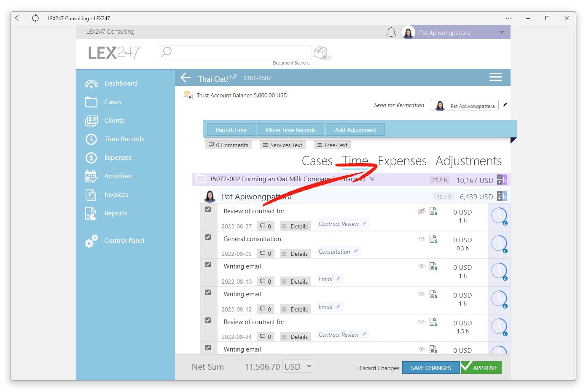Open Thai Oat! in new window icon
The height and width of the screenshot is (392, 586).
233,76
